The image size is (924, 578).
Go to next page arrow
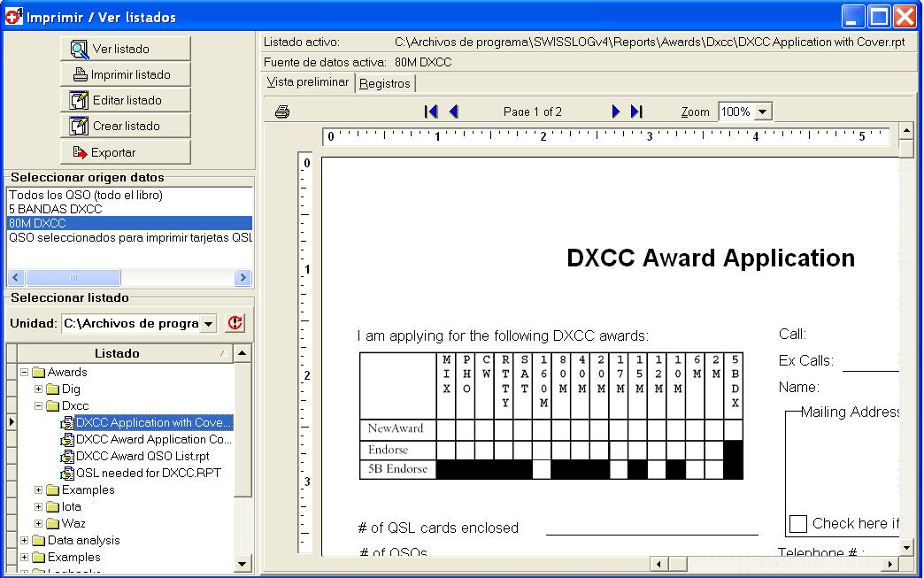616,112
